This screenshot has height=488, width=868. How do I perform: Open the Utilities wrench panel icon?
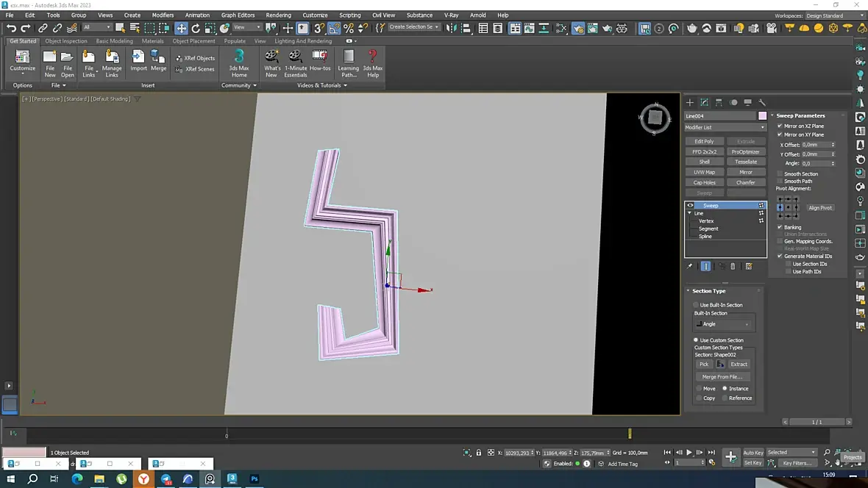(x=762, y=102)
